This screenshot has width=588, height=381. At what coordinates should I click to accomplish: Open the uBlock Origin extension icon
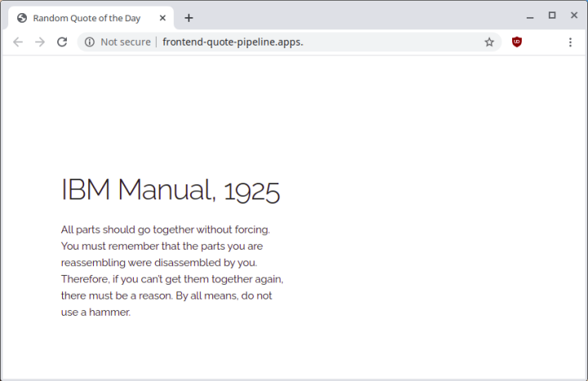[517, 42]
